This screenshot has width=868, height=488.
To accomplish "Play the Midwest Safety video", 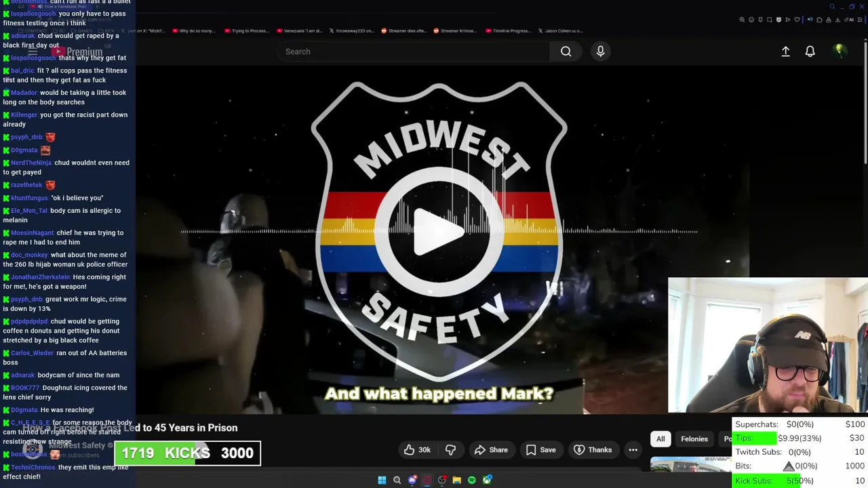I will (x=439, y=231).
